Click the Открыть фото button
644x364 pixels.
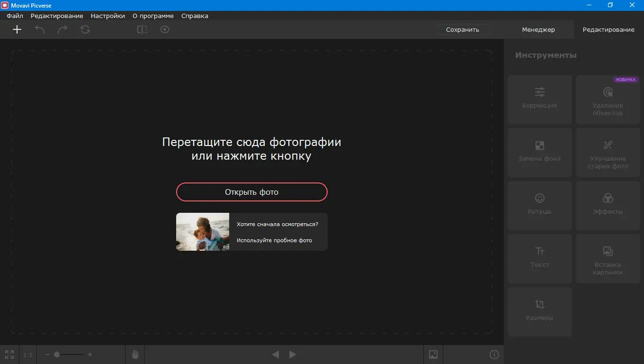pyautogui.click(x=251, y=192)
